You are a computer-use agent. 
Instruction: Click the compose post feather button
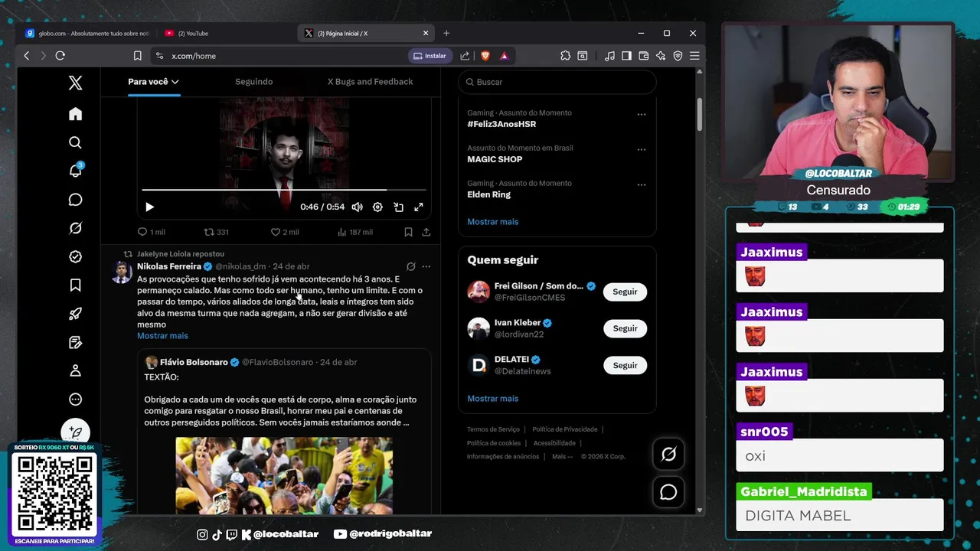(x=75, y=433)
